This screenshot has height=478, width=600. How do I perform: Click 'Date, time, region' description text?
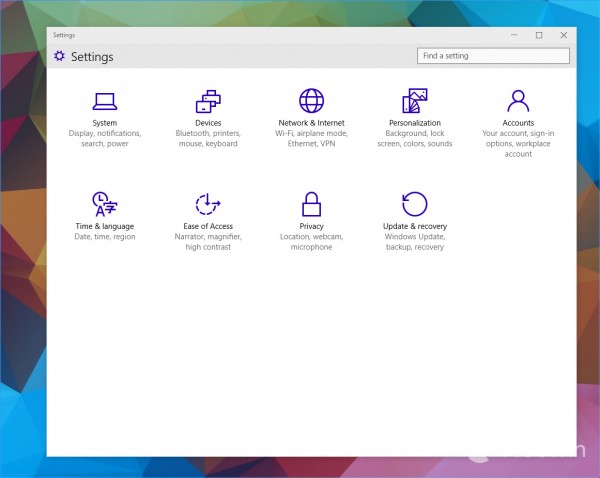click(x=105, y=236)
